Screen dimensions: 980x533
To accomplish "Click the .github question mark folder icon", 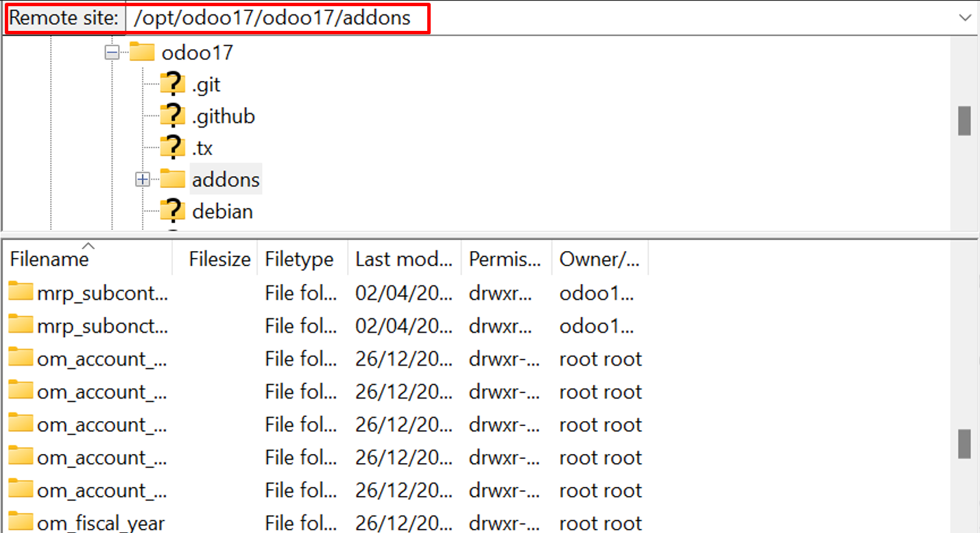I will tap(173, 116).
